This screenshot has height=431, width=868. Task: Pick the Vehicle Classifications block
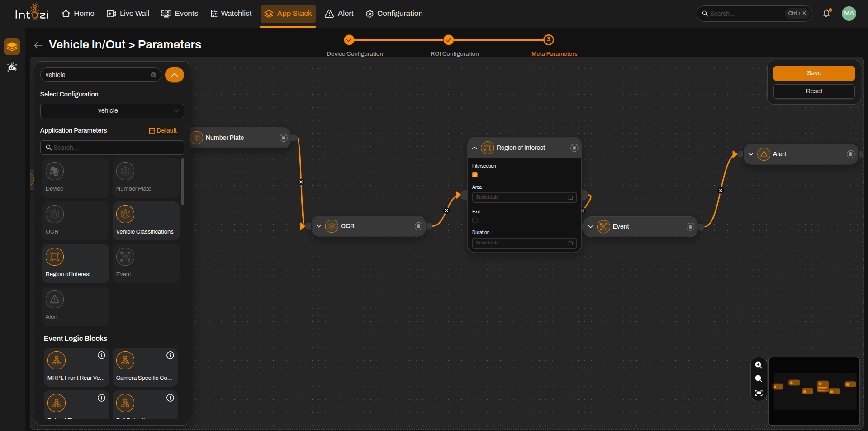[x=146, y=220]
